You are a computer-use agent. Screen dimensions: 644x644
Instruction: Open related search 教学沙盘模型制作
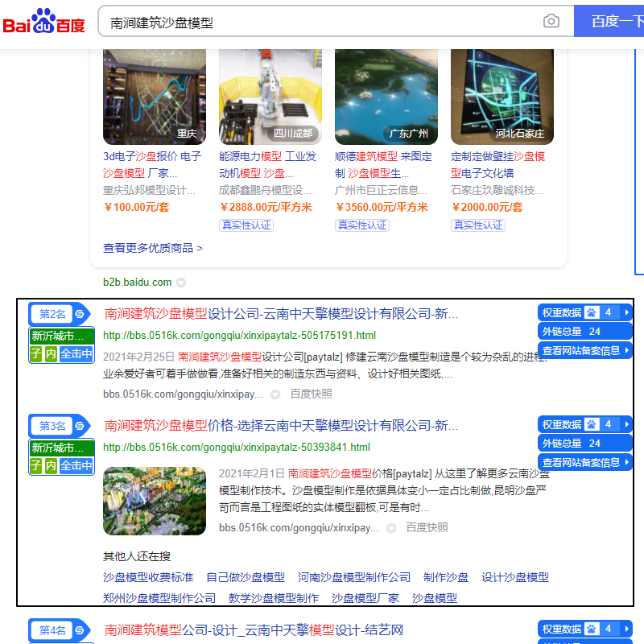[274, 598]
